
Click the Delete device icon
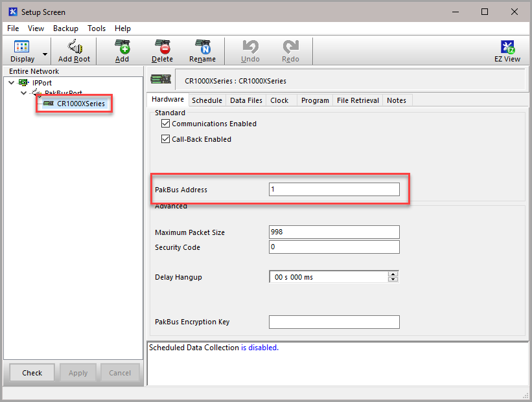[162, 47]
